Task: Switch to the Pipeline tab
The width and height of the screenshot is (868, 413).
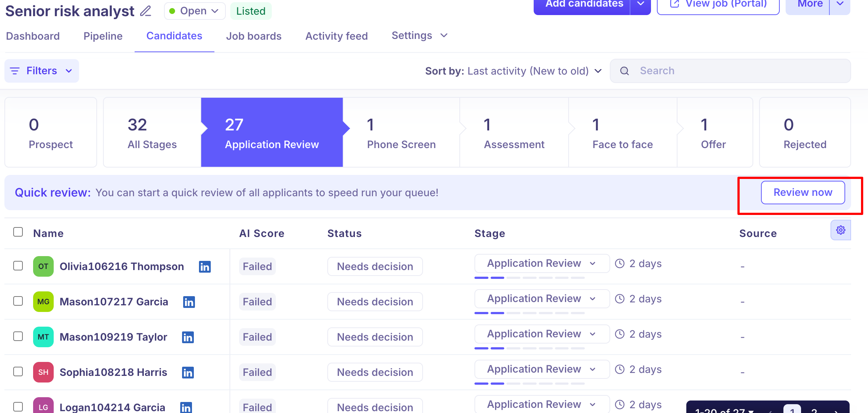Action: point(103,36)
